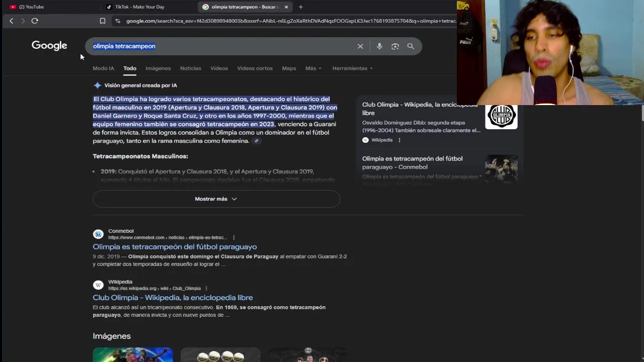The height and width of the screenshot is (362, 644).
Task: Open 'Olimpia es tetracampeón del fútbol paraguayo' result link
Action: click(175, 247)
